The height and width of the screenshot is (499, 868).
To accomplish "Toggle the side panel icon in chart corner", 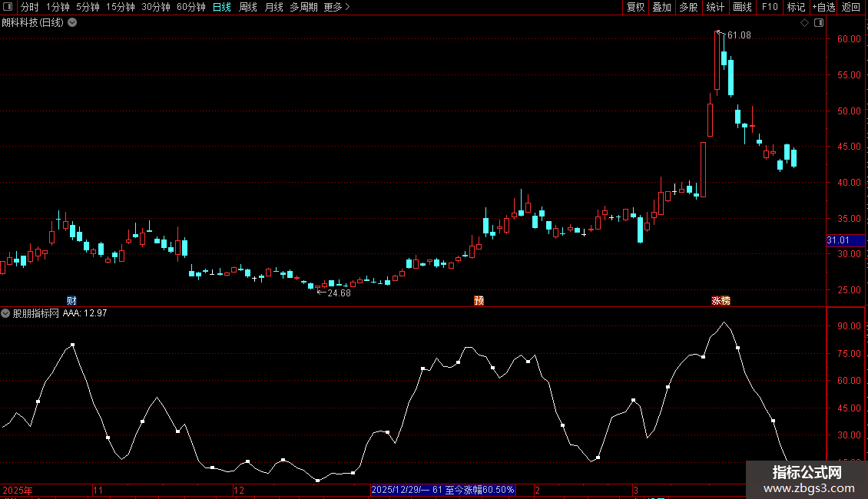I will click(x=819, y=23).
